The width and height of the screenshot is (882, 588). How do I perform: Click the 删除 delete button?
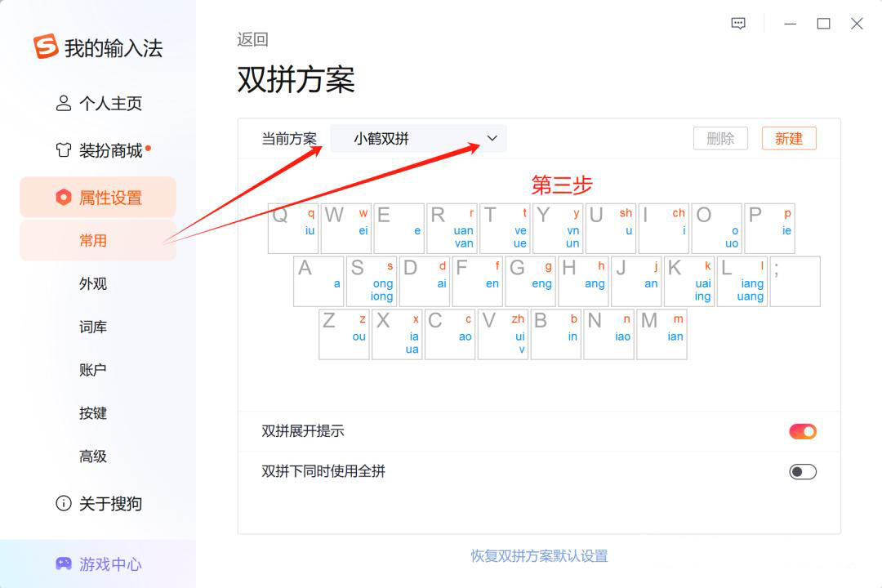[x=720, y=138]
